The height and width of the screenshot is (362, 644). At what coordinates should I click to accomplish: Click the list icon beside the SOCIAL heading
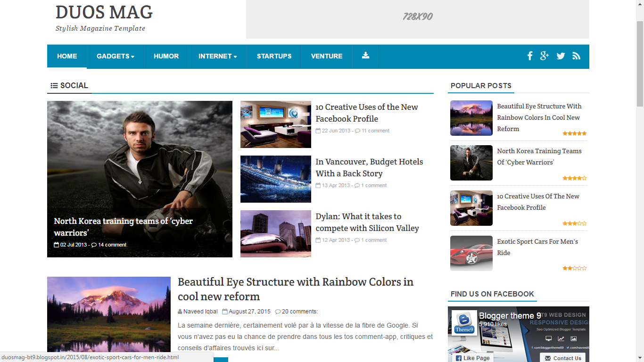(x=53, y=86)
